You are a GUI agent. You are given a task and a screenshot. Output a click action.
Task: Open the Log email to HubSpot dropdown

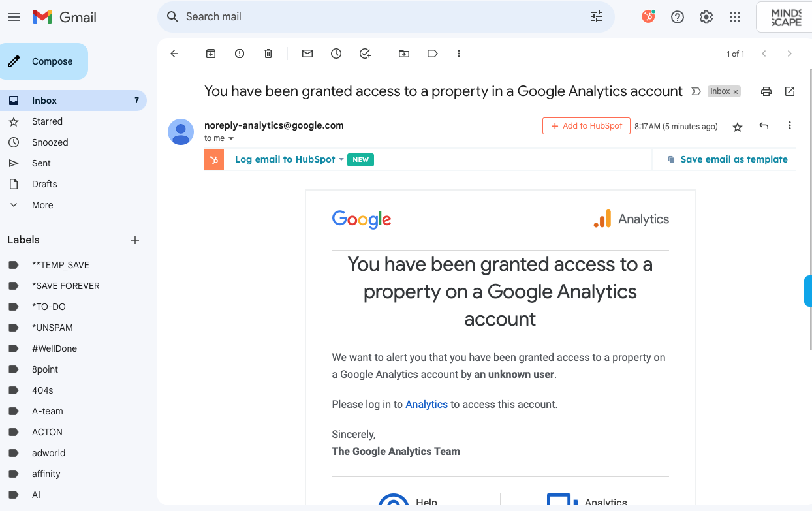(x=341, y=159)
